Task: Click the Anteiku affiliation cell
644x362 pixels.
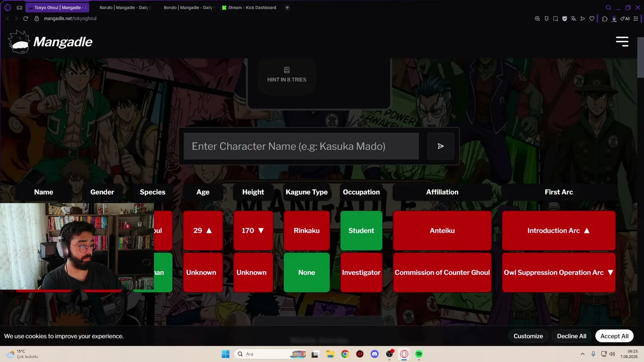Action: click(442, 231)
